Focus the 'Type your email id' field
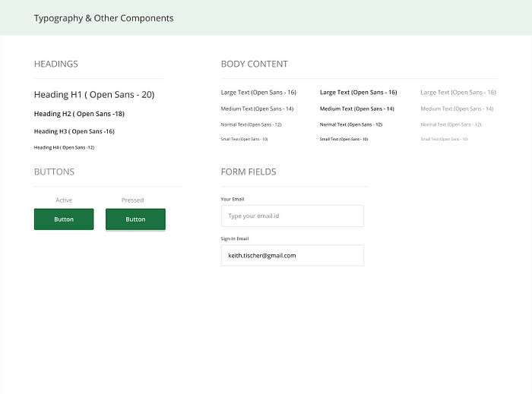This screenshot has width=532, height=394. coord(293,216)
